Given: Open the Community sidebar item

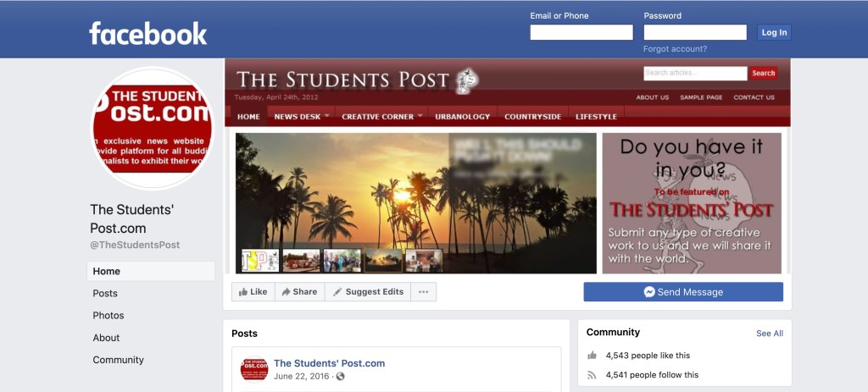Looking at the screenshot, I should pos(119,359).
